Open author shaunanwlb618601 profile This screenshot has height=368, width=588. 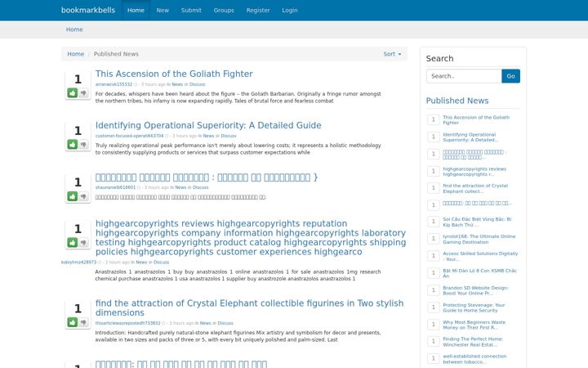(x=115, y=187)
